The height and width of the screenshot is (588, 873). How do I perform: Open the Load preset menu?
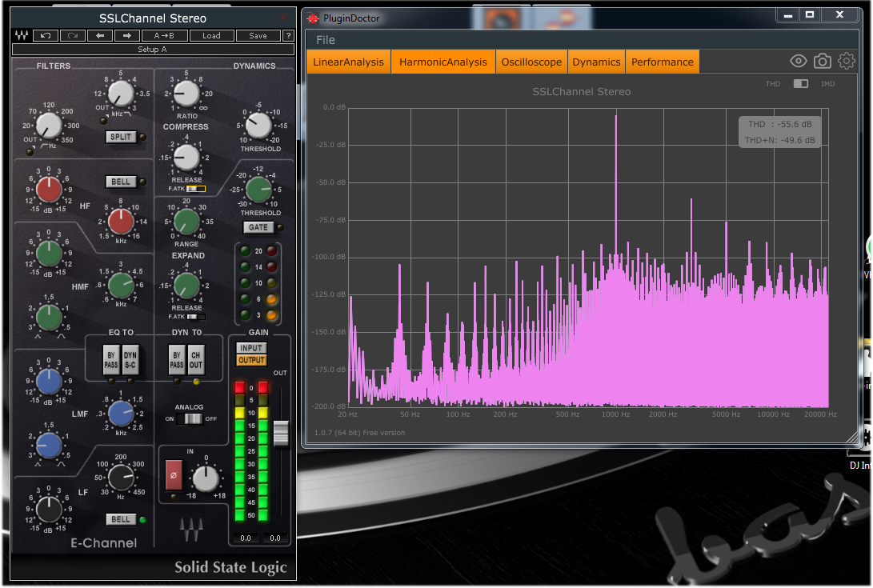[211, 36]
